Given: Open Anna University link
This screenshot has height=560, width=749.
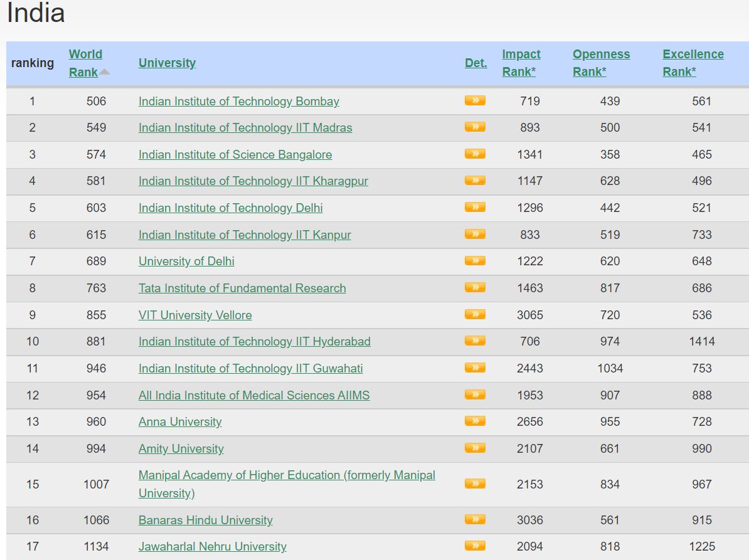Looking at the screenshot, I should [x=180, y=421].
